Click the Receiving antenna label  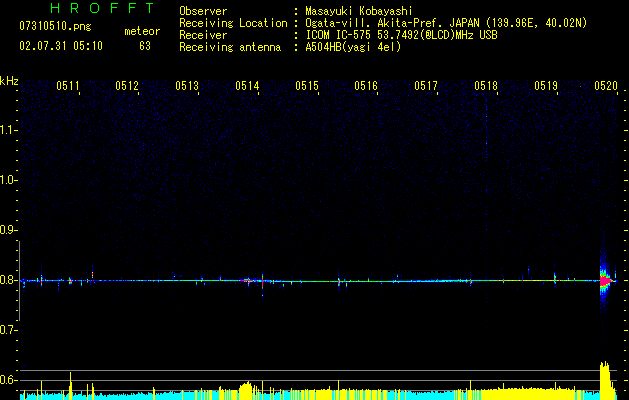[230, 47]
